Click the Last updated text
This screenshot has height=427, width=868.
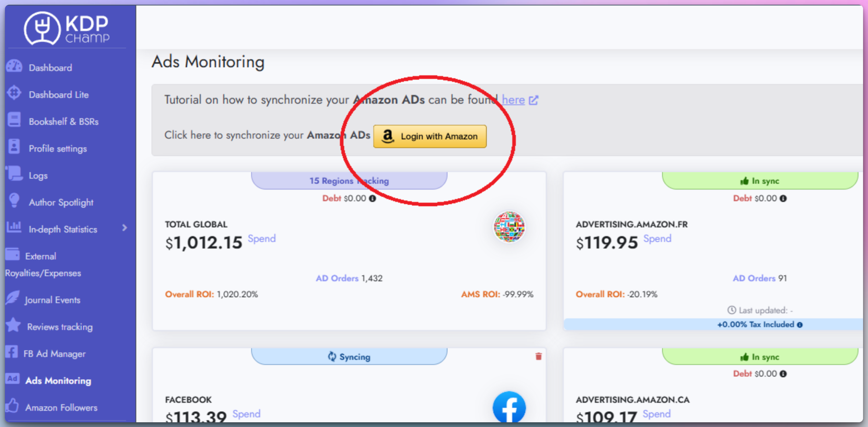[x=765, y=310]
